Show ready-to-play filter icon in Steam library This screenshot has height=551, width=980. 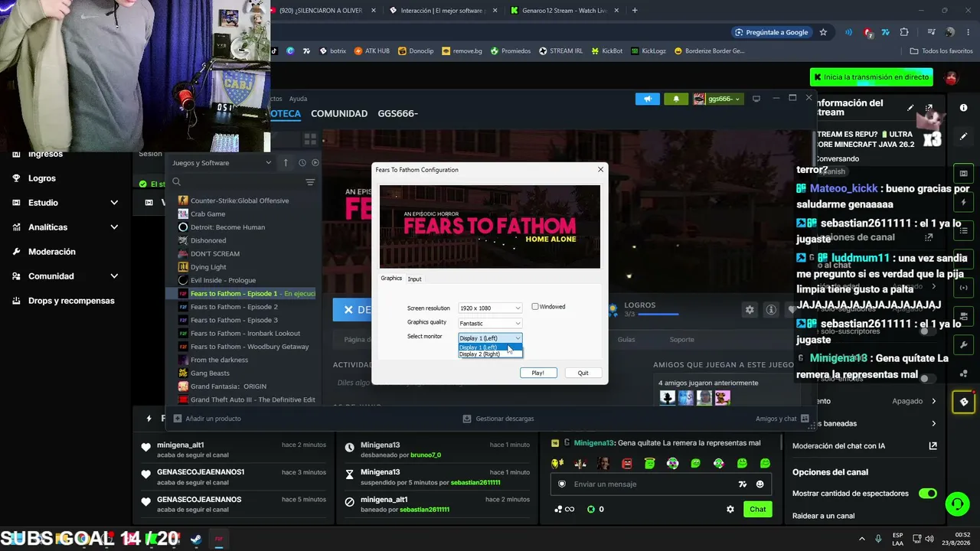coord(315,163)
